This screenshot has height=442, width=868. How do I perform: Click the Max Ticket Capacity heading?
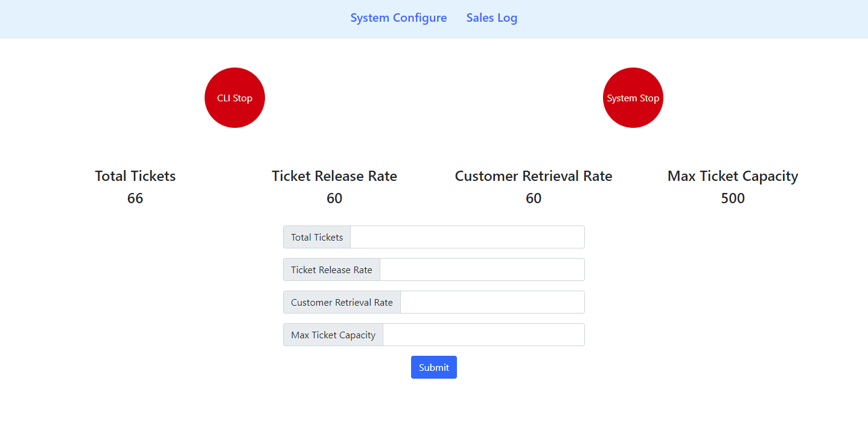pos(732,175)
